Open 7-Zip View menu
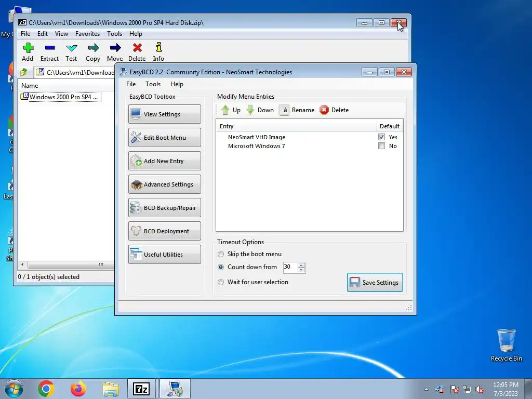 (61, 34)
